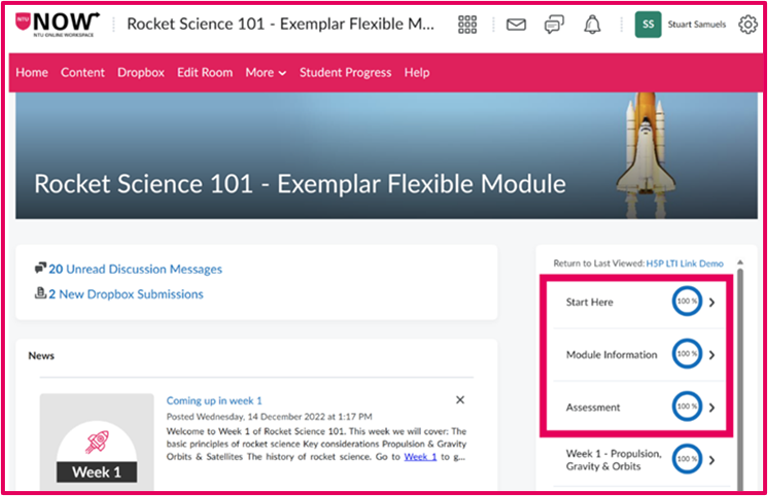This screenshot has width=768, height=496.
Task: Click the content widget scrollbar
Action: click(740, 377)
